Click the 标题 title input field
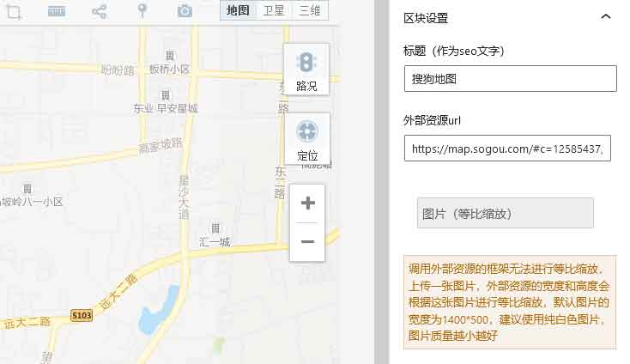The image size is (630, 364). coord(510,78)
